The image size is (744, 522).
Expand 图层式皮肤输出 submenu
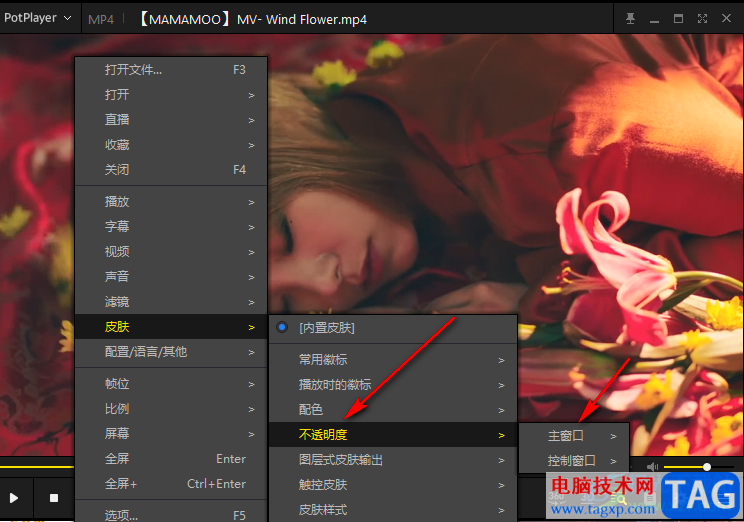[x=393, y=460]
